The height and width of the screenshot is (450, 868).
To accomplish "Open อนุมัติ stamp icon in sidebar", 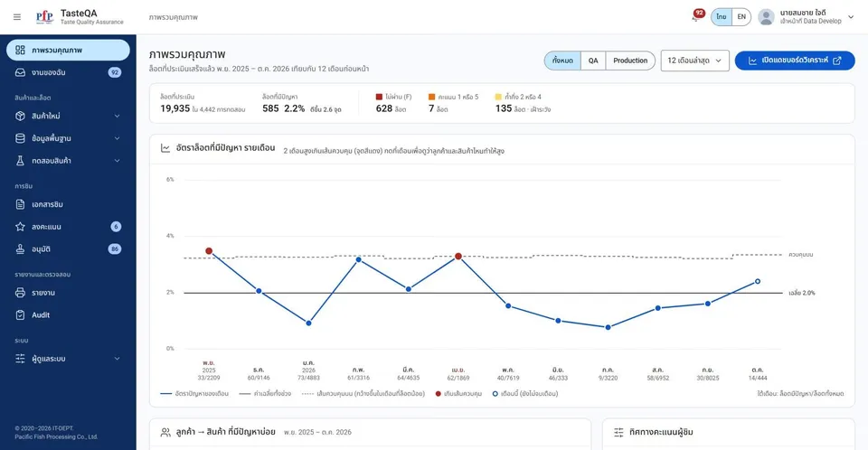I will (x=20, y=249).
